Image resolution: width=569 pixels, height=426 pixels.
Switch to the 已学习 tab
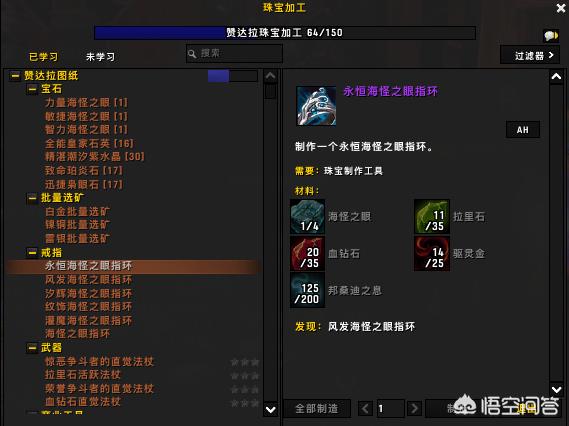coord(43,57)
